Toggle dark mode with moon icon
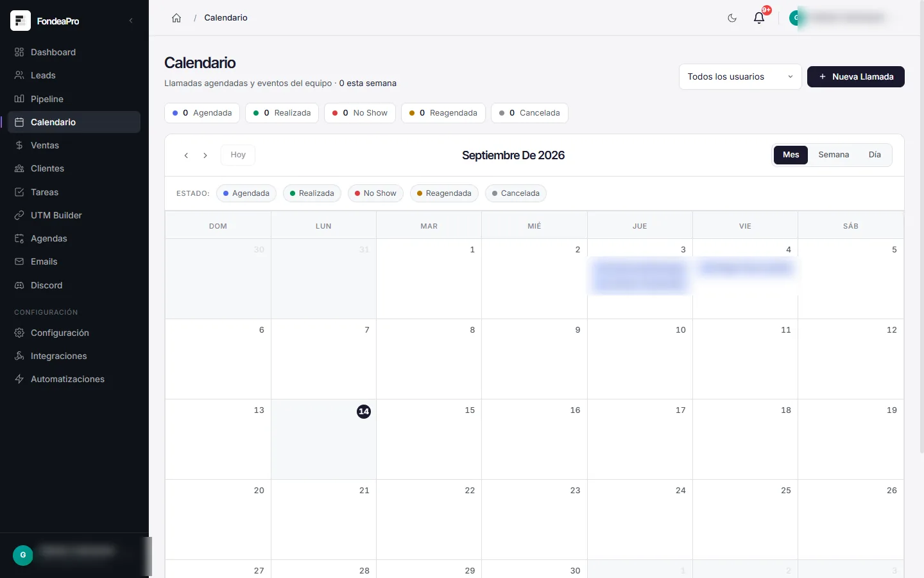Image resolution: width=924 pixels, height=578 pixels. coord(732,18)
